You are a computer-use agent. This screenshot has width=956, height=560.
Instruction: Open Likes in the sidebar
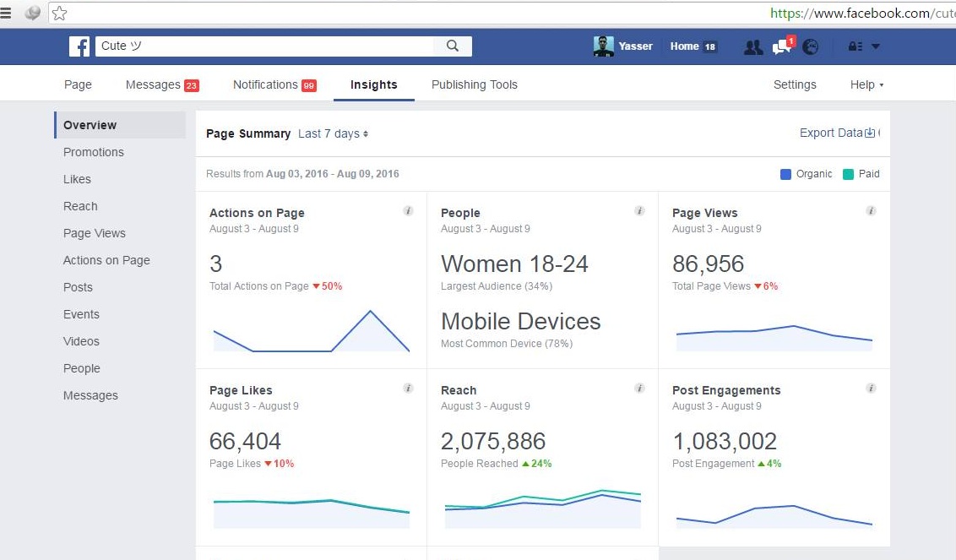click(77, 179)
